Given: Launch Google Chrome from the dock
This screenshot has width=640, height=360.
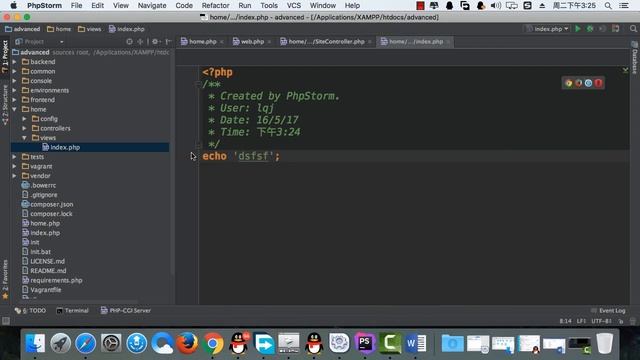Looking at the screenshot, I should click(213, 343).
